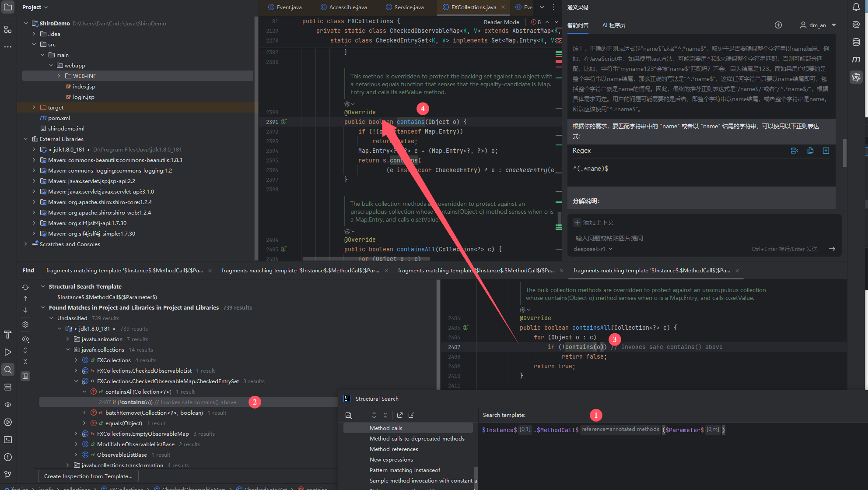Open the Structure tool window icon
This screenshot has width=868, height=490.
click(x=8, y=29)
